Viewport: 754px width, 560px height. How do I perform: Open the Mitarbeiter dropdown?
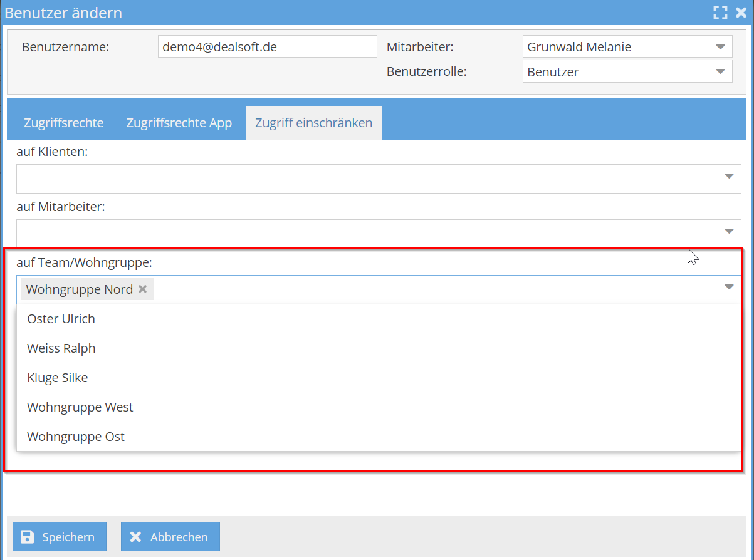(x=720, y=47)
